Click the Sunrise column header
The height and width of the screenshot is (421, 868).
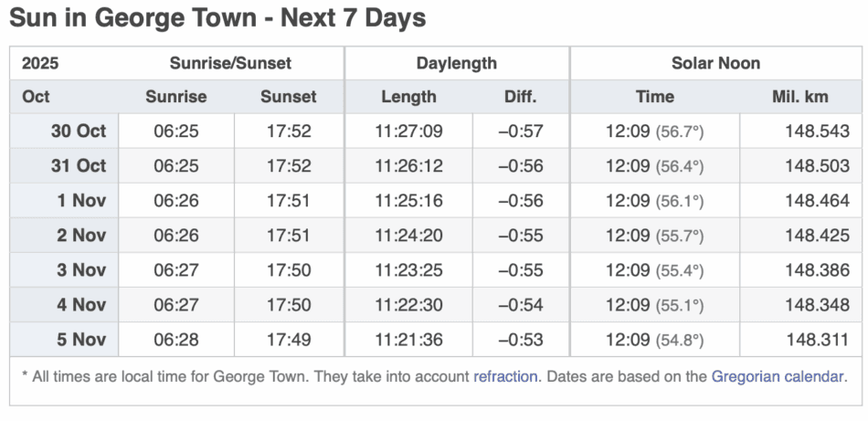point(176,97)
